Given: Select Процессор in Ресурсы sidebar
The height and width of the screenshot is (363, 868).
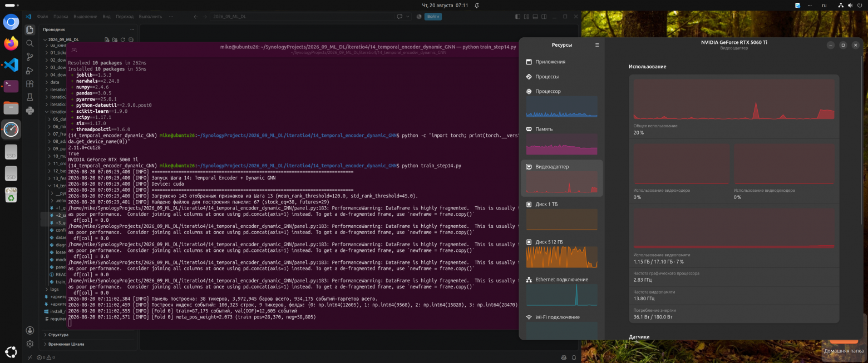Looking at the screenshot, I should (x=561, y=102).
